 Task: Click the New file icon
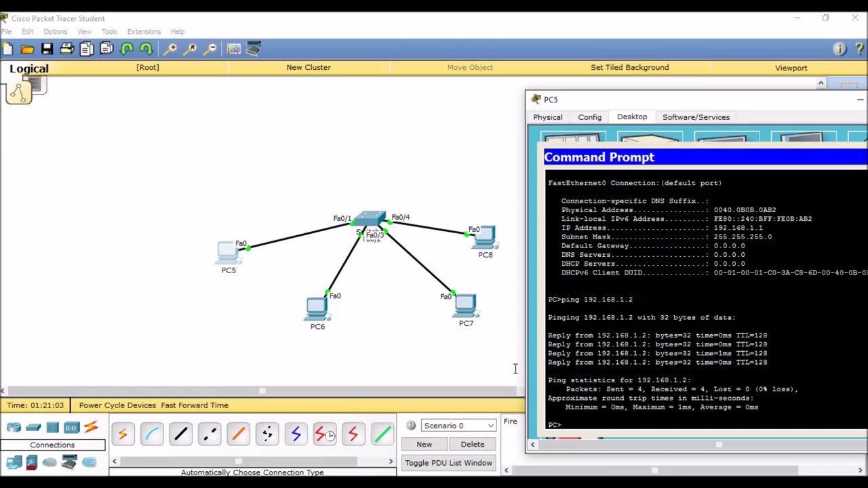7,49
